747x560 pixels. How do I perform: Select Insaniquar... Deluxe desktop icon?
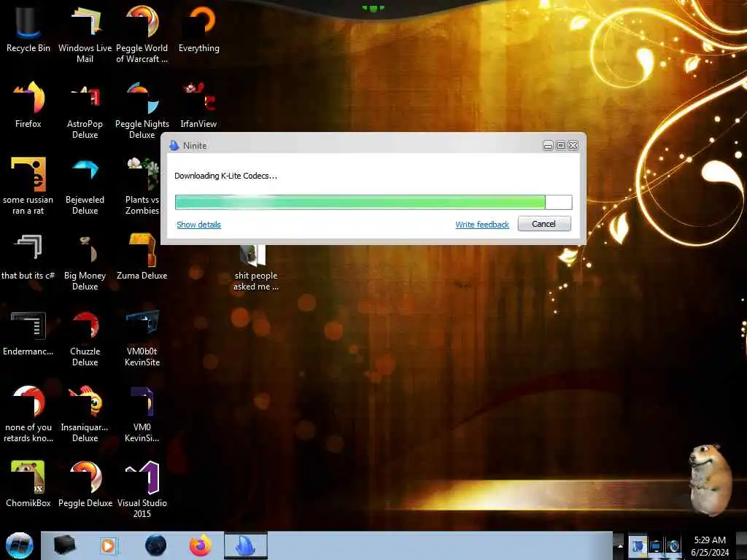click(x=85, y=413)
